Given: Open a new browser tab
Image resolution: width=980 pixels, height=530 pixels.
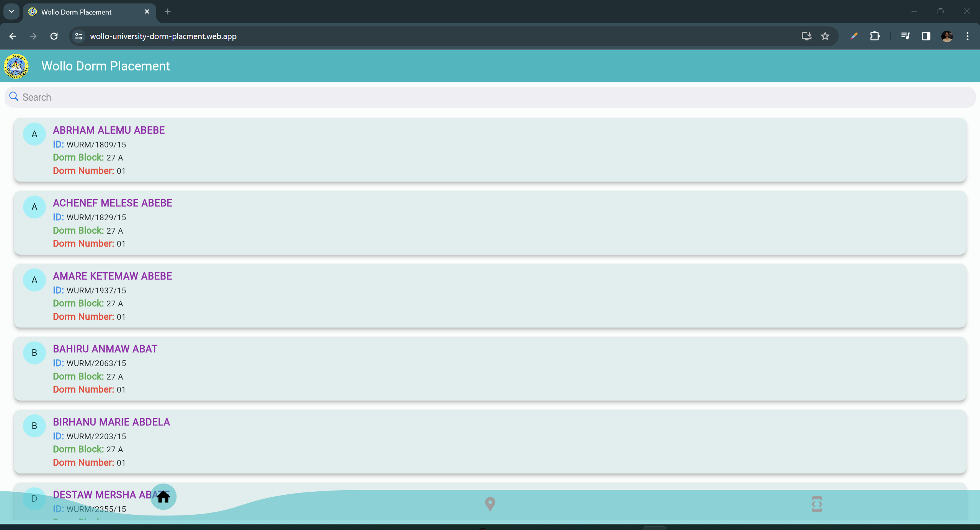Looking at the screenshot, I should tap(168, 11).
